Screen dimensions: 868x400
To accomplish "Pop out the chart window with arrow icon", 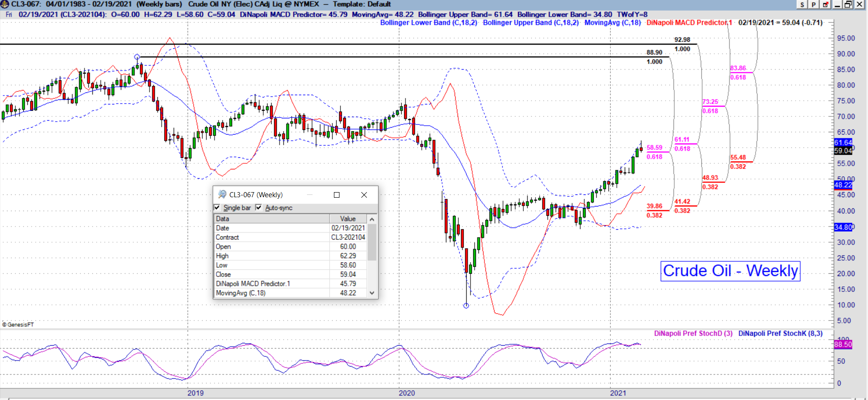I will 825,5.
